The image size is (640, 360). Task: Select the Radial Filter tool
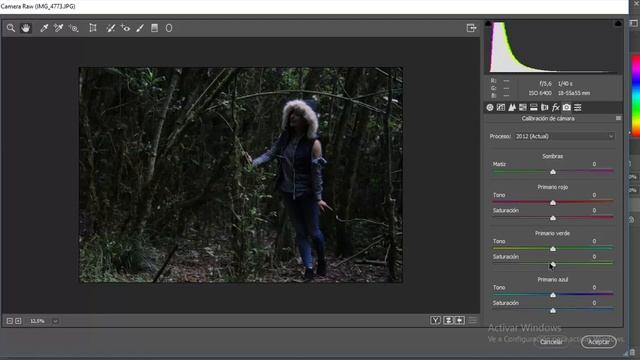coord(169,28)
